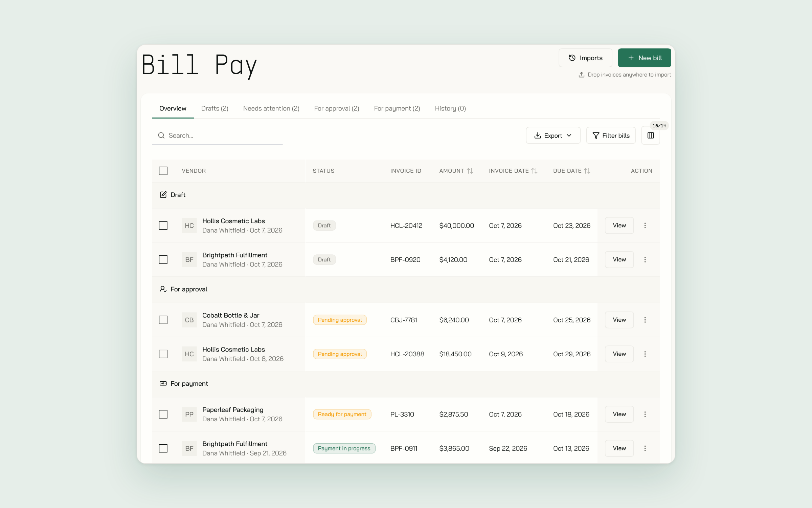Open the For payment (2) tab
The width and height of the screenshot is (812, 508).
click(397, 108)
